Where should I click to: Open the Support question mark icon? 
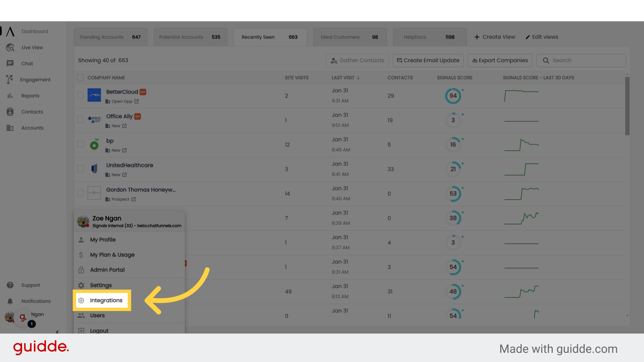click(x=10, y=285)
